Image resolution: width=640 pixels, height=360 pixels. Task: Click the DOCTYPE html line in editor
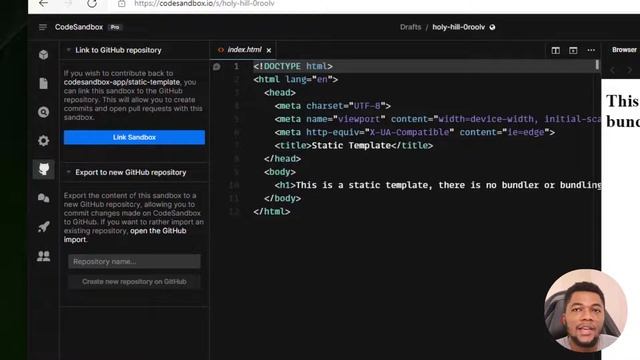tap(293, 66)
